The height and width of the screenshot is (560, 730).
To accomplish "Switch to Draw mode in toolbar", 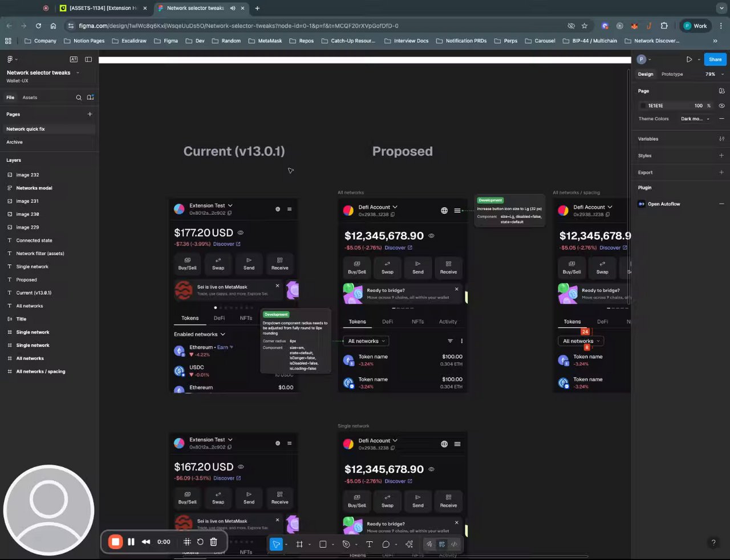I will (429, 544).
